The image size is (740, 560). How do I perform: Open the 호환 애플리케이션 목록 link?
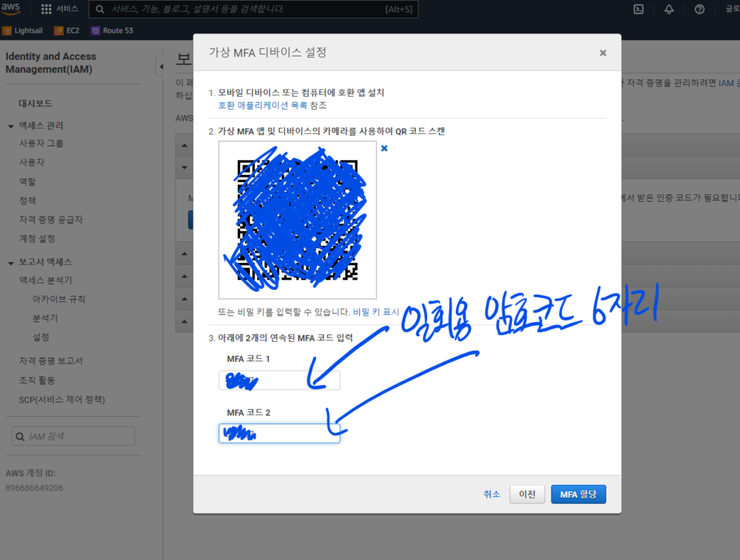(x=262, y=105)
